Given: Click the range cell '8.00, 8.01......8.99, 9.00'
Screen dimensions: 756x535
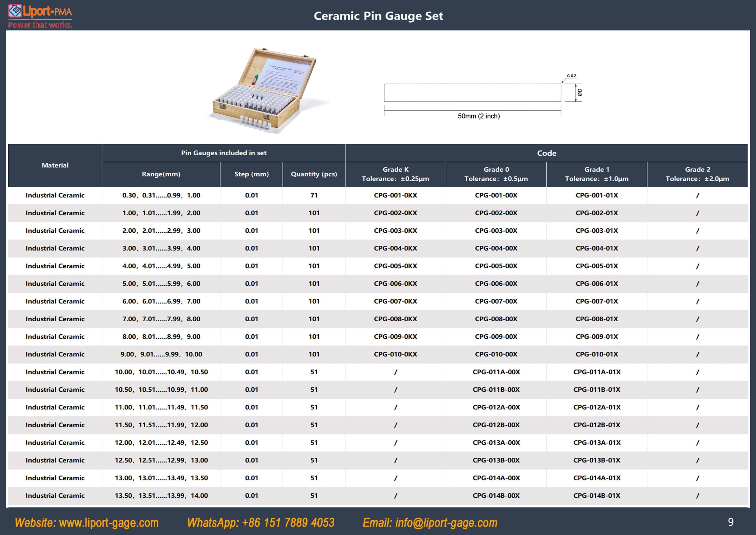Looking at the screenshot, I should point(161,337).
